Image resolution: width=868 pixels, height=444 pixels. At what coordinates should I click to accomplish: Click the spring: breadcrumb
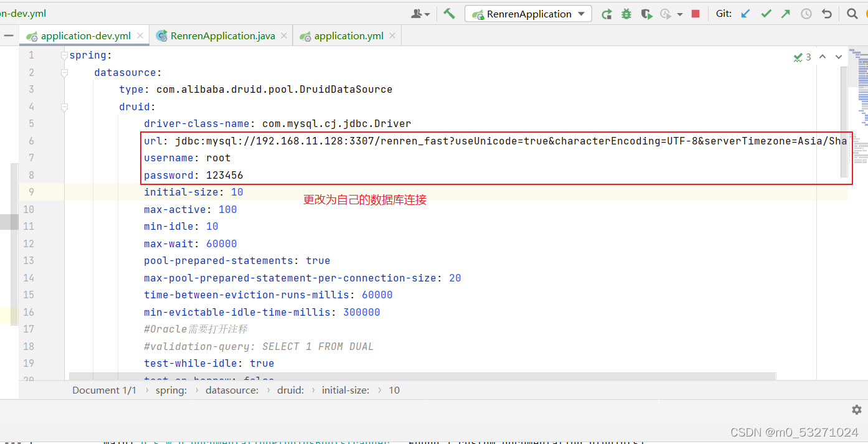(171, 390)
